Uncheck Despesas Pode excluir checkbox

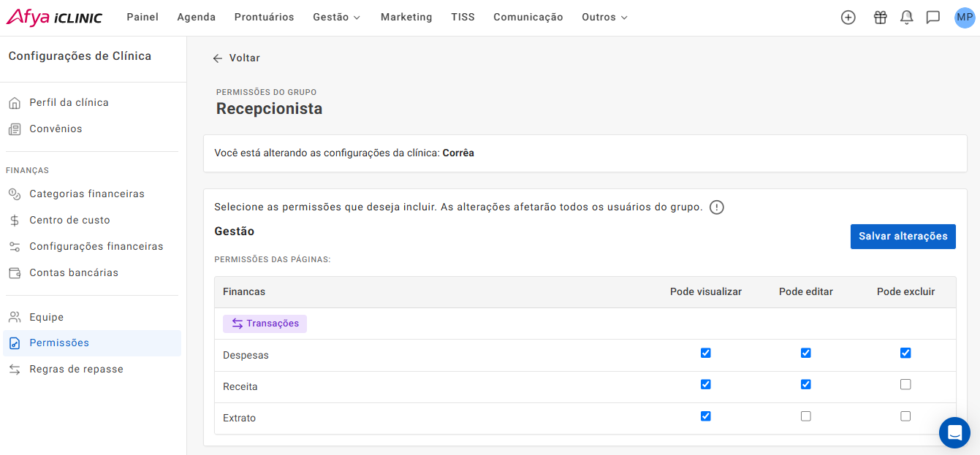point(905,353)
